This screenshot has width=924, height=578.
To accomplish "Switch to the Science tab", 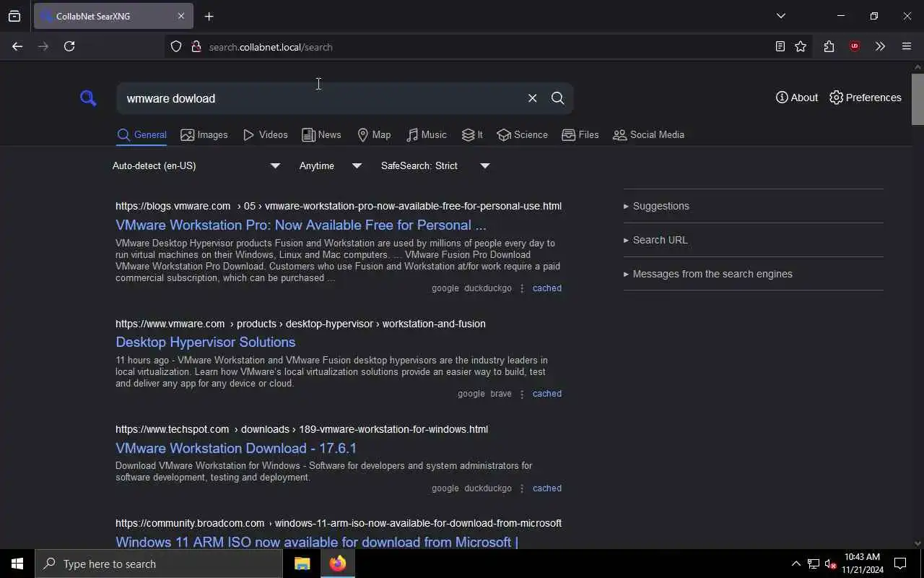I will [x=523, y=135].
